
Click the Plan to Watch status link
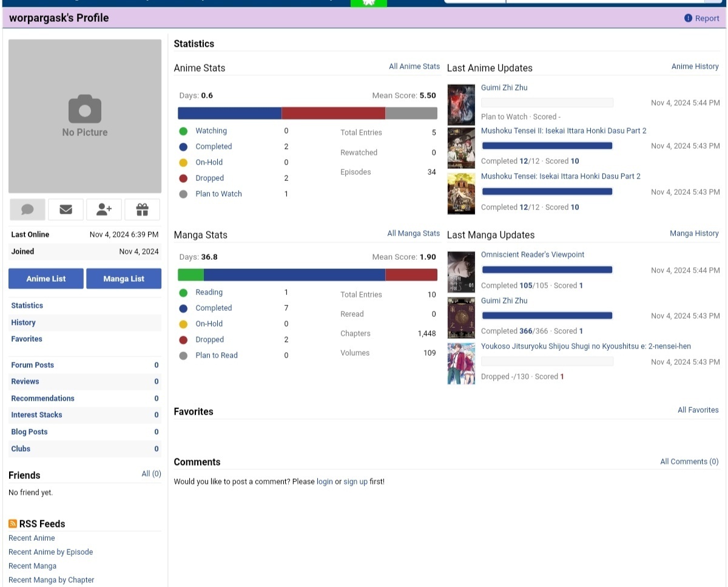coord(218,194)
